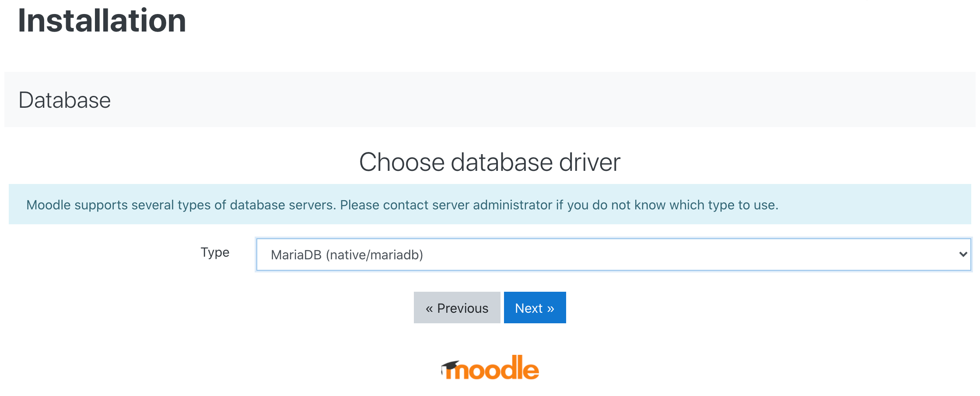Open the database Type select box

[x=612, y=255]
